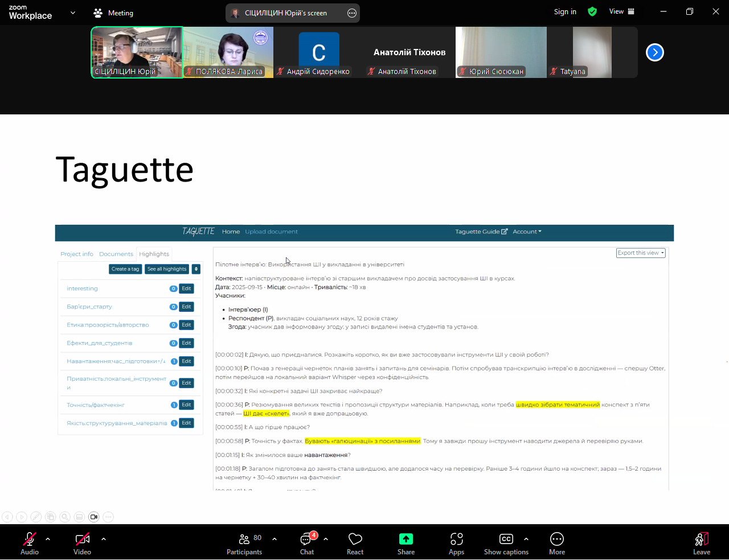Select ПОЛЯКОВА Лариса video thumbnail
The width and height of the screenshot is (729, 560).
tap(228, 52)
